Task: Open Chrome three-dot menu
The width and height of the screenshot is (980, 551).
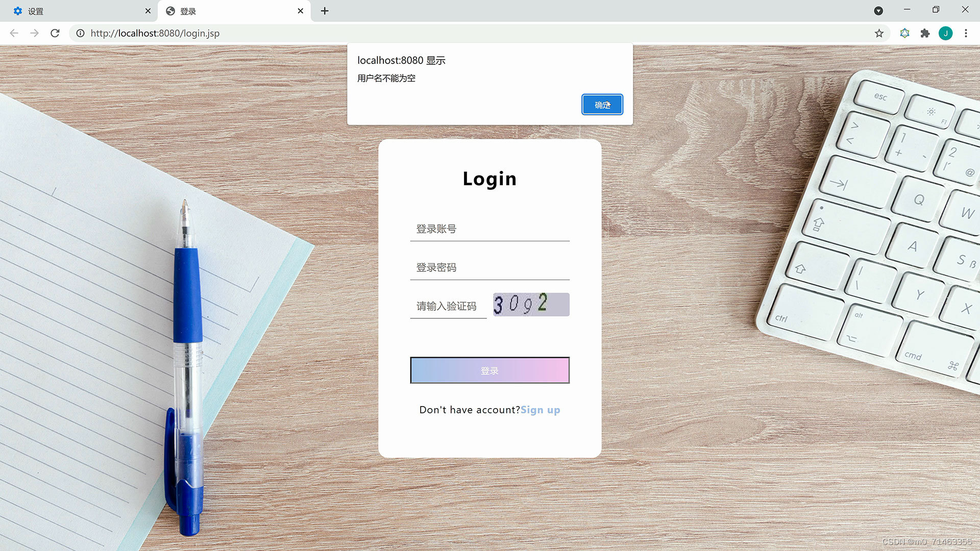Action: 966,33
